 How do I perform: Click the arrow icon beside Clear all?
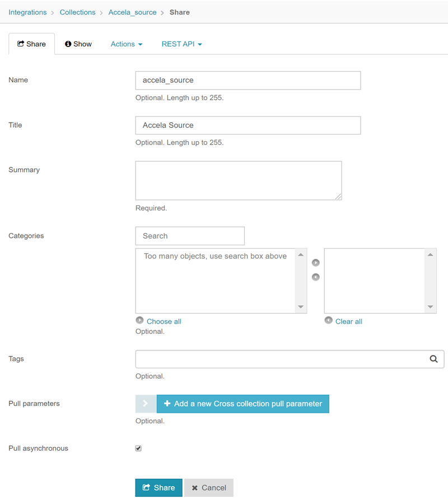pos(329,321)
